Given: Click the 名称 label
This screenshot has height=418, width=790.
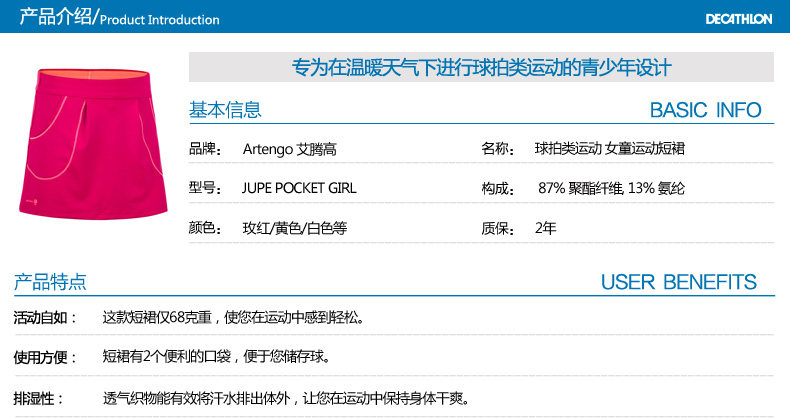Looking at the screenshot, I should (498, 149).
